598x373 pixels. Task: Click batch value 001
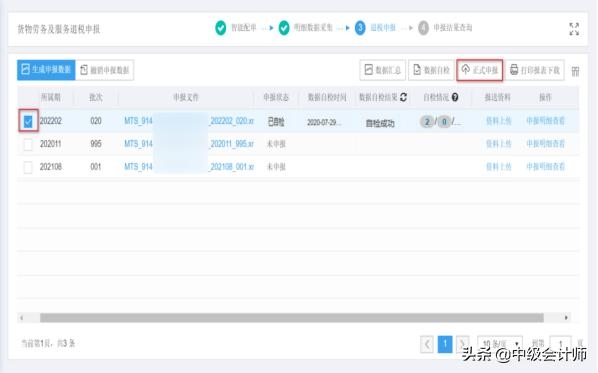pyautogui.click(x=96, y=167)
